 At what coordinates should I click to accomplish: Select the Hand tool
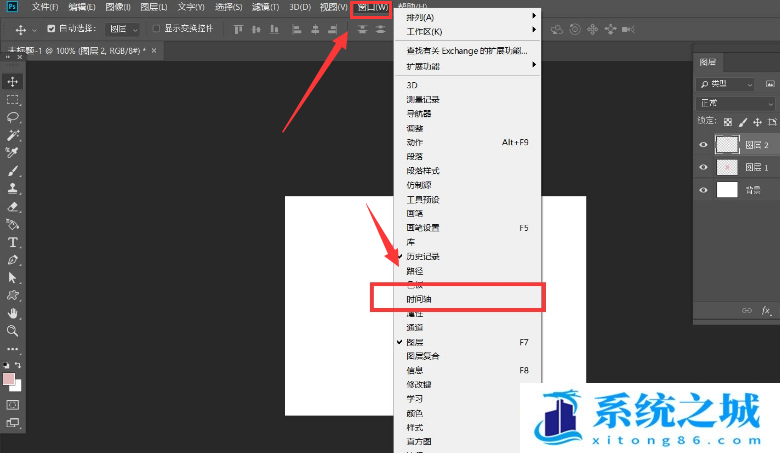click(x=13, y=313)
